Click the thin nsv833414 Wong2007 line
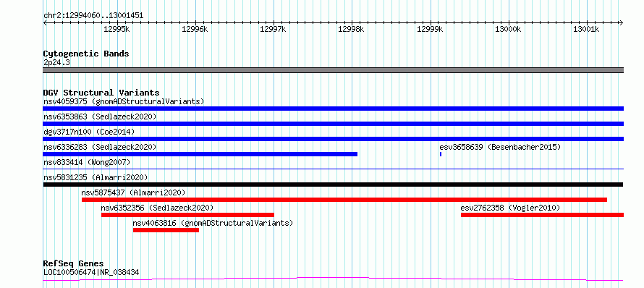644x288 pixels. point(333,169)
